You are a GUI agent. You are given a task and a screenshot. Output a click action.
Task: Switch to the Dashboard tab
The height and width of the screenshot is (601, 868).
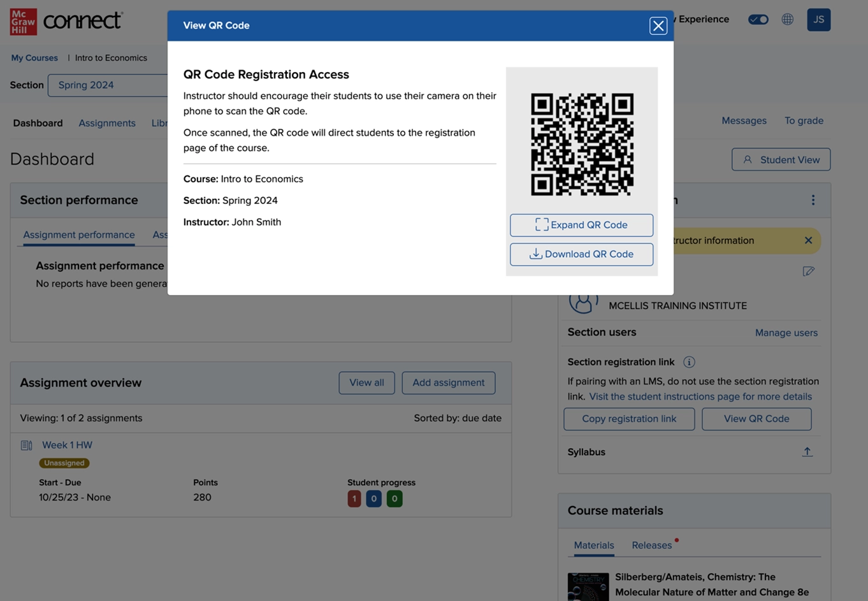point(38,123)
